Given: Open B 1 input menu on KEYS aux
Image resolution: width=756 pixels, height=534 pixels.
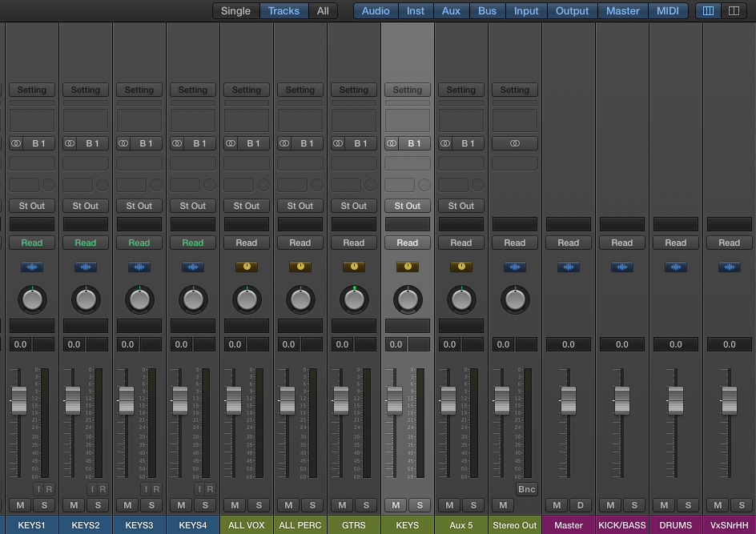Looking at the screenshot, I should point(414,143).
